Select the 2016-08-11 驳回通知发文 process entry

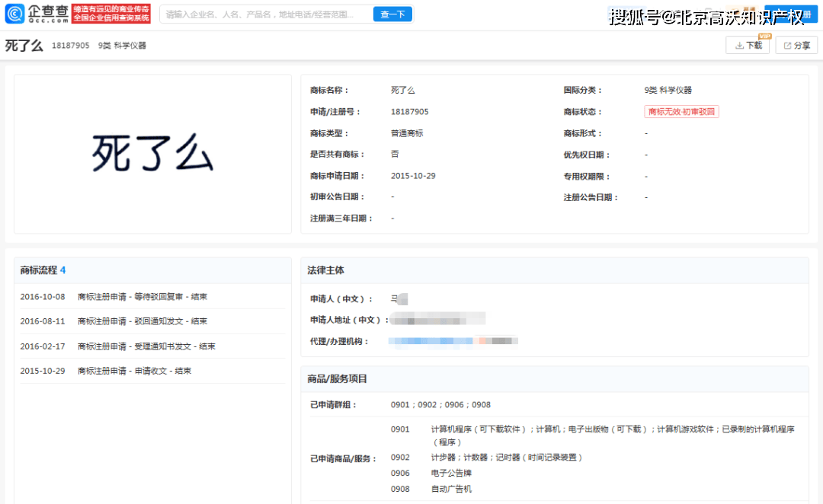click(x=114, y=321)
